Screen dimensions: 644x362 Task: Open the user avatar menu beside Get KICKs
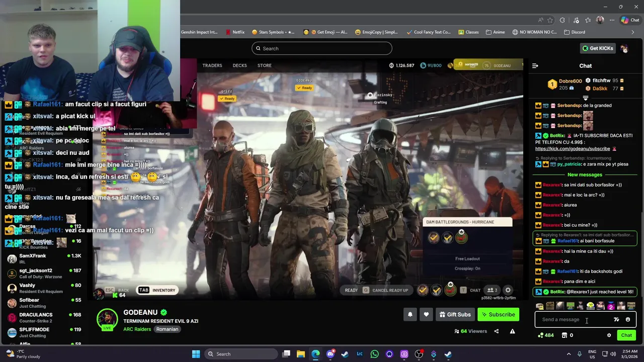click(624, 48)
